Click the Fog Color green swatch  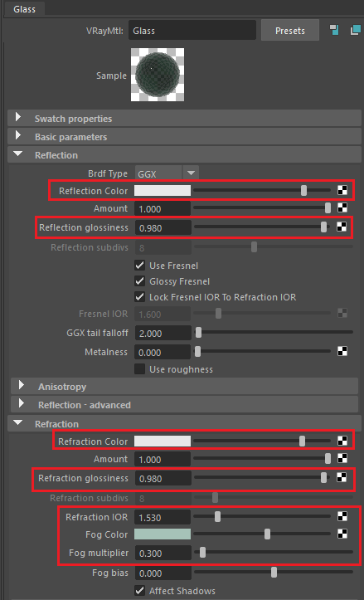click(163, 534)
